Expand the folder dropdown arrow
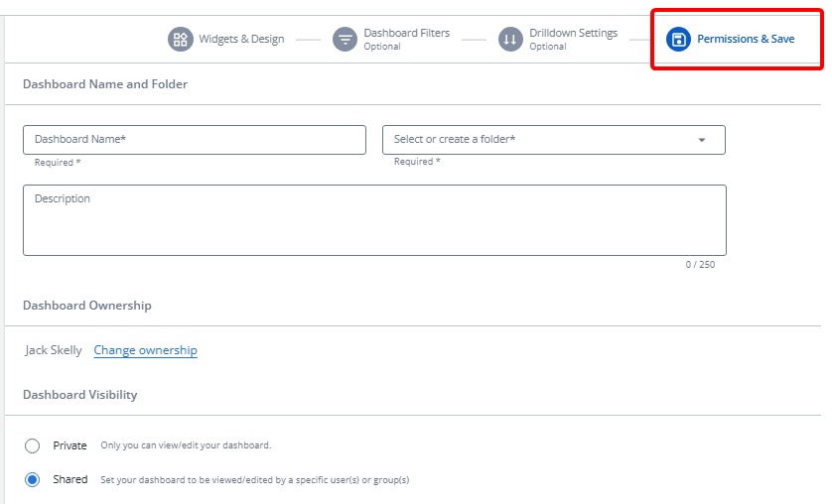832x504 pixels. (702, 140)
